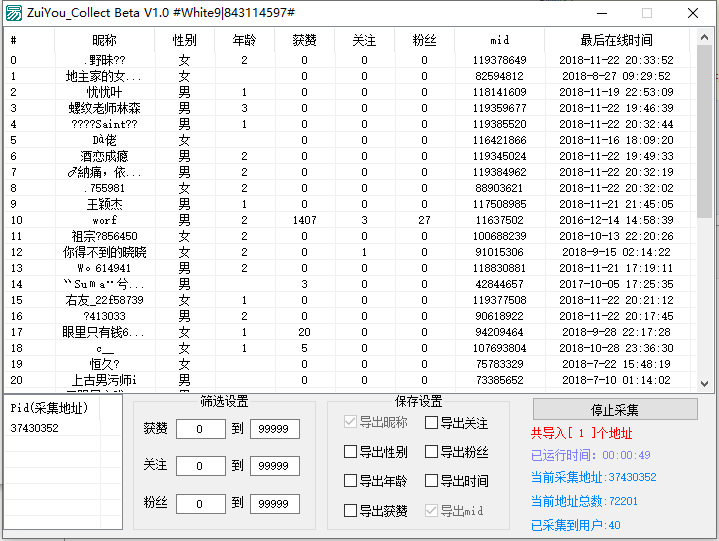Click the mid column header
The width and height of the screenshot is (719, 541).
tap(499, 40)
